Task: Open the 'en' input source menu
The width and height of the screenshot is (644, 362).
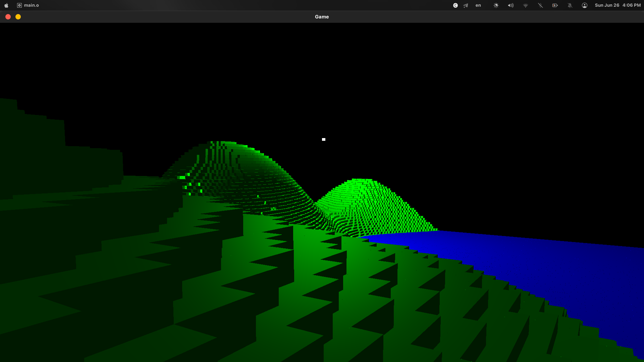Action: [x=478, y=5]
